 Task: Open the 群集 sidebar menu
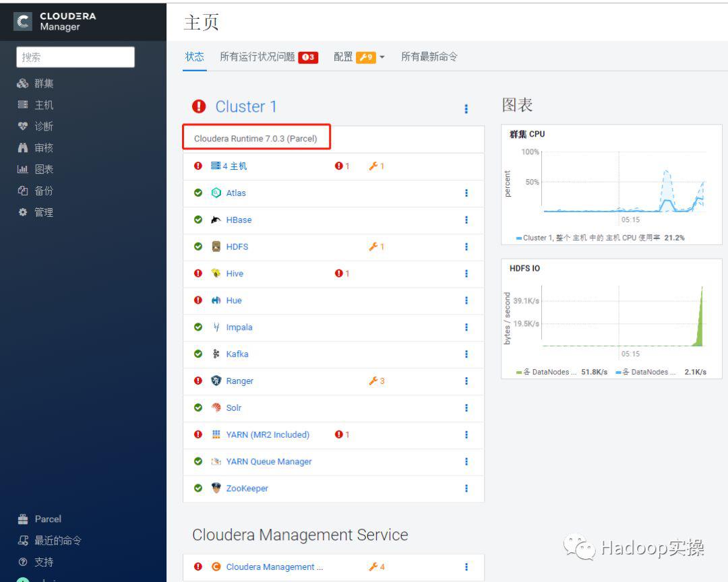pyautogui.click(x=35, y=84)
